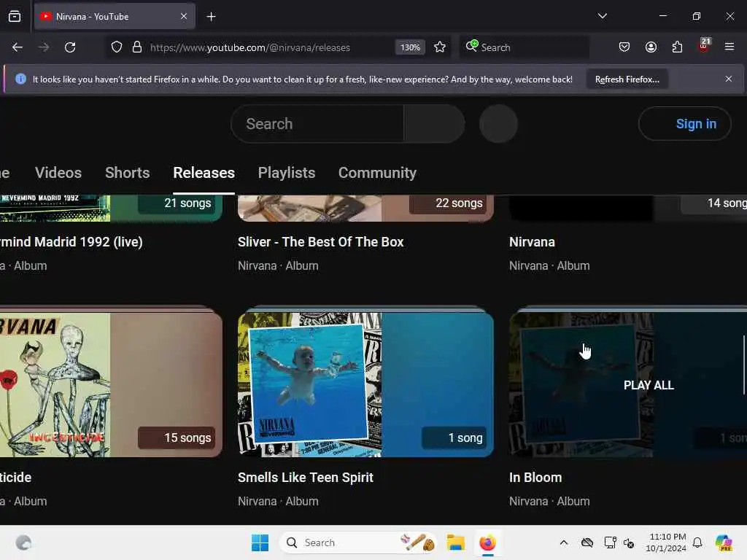Viewport: 747px width, 560px height.
Task: Open the Firefox hamburger menu
Action: click(x=729, y=47)
